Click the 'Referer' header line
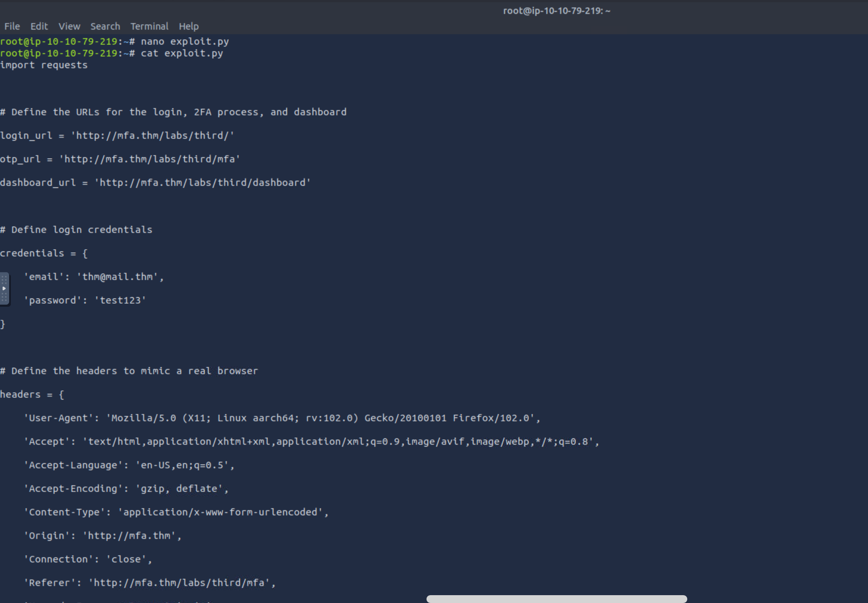Viewport: 868px width, 603px height. (x=149, y=583)
